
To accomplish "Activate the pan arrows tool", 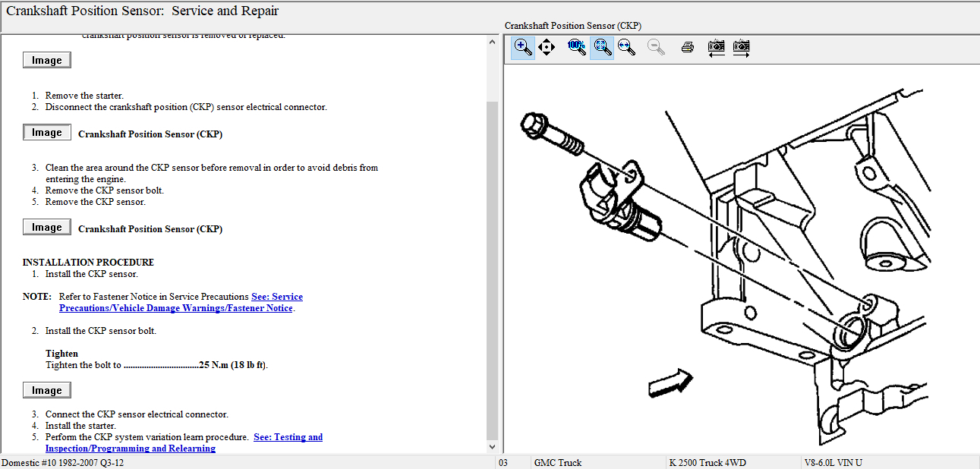I will [547, 47].
